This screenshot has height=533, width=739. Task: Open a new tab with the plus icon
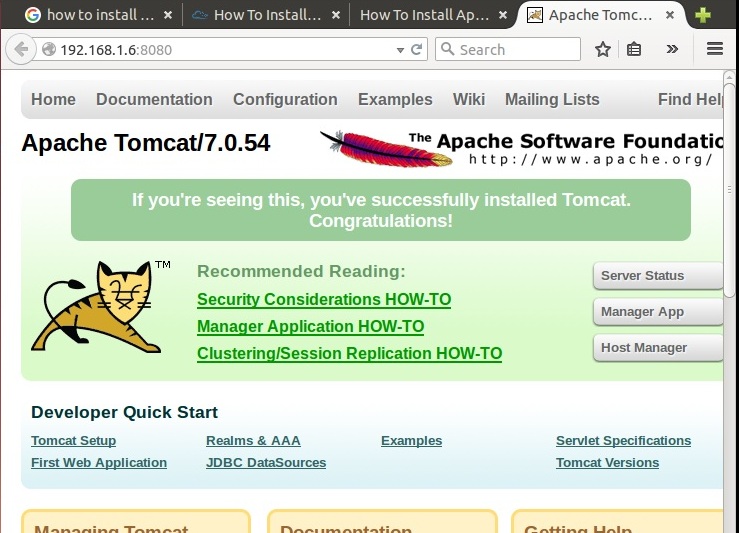tap(702, 15)
